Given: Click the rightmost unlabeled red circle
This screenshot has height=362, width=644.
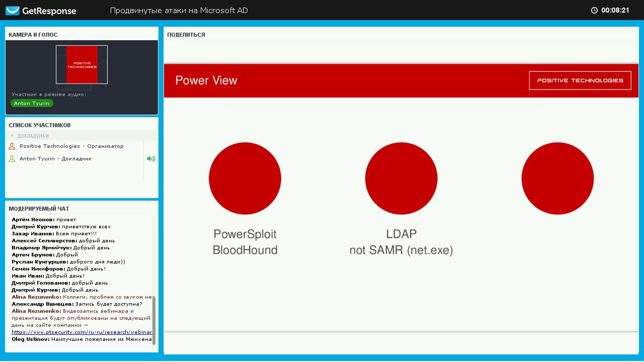Looking at the screenshot, I should coord(557,178).
